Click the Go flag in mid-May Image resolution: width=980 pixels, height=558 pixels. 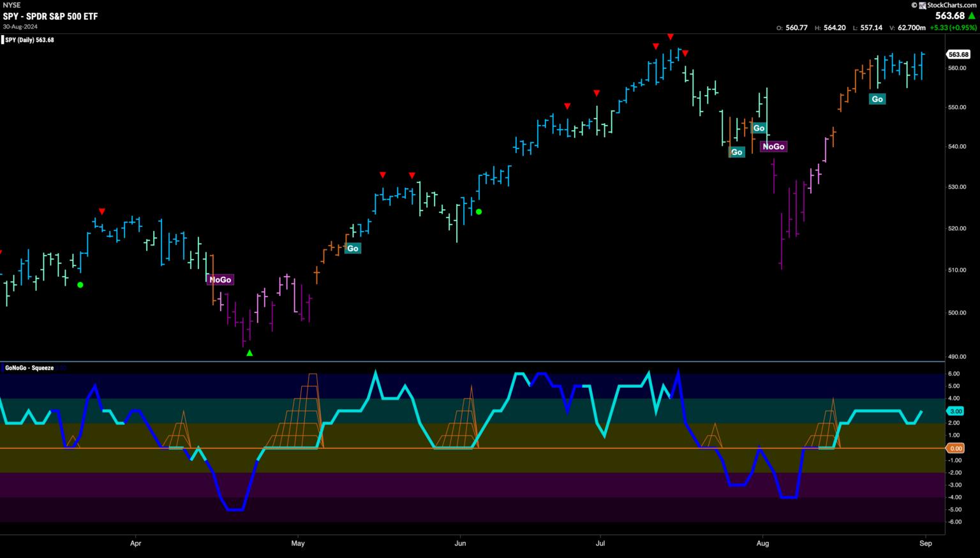pyautogui.click(x=352, y=248)
